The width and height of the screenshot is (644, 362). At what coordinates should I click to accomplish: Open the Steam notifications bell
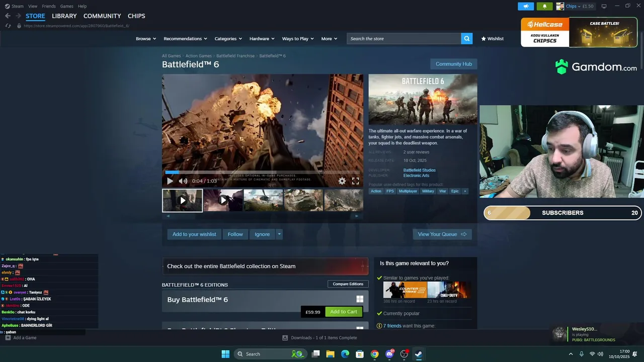coord(544,7)
